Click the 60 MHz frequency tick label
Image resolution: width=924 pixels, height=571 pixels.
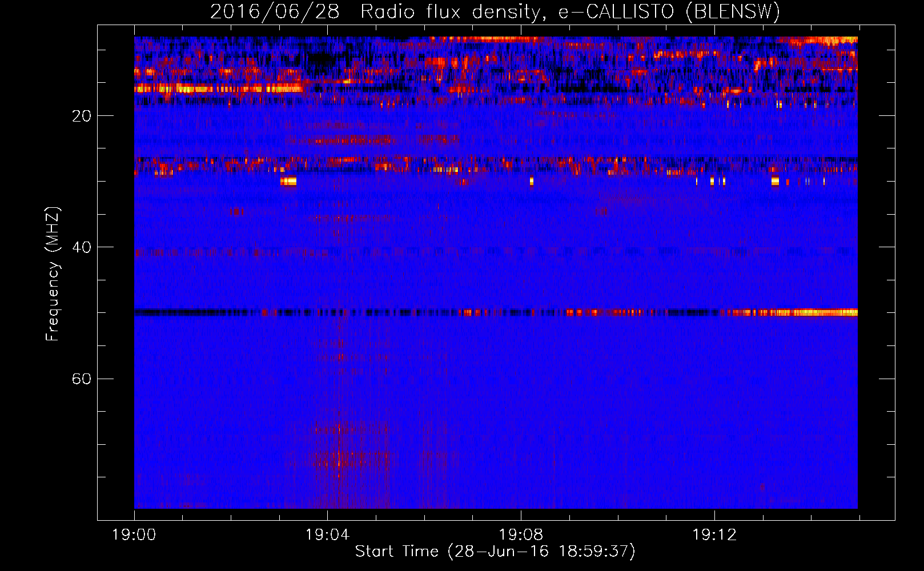[x=82, y=379]
